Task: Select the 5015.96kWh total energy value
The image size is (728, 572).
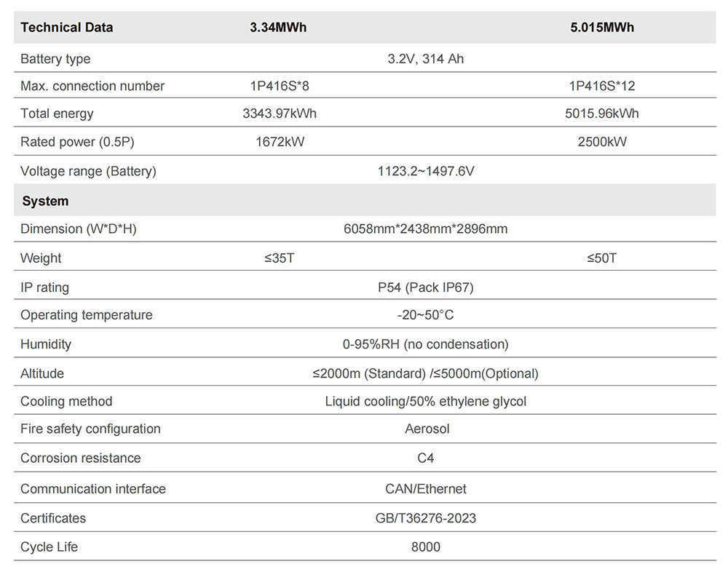Action: (602, 114)
